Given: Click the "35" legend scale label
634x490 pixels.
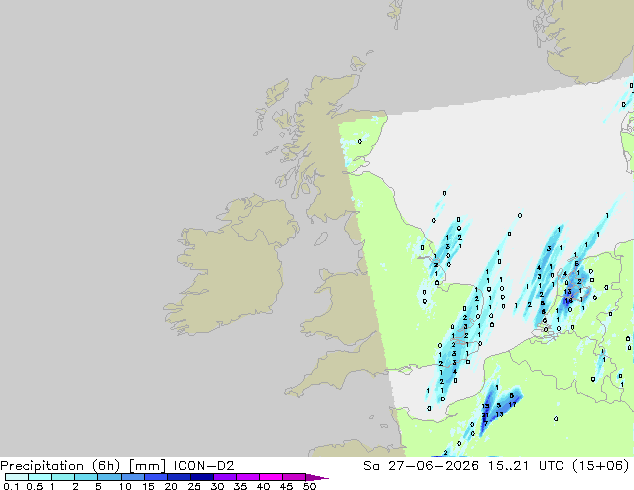Looking at the screenshot, I should pos(240,486).
